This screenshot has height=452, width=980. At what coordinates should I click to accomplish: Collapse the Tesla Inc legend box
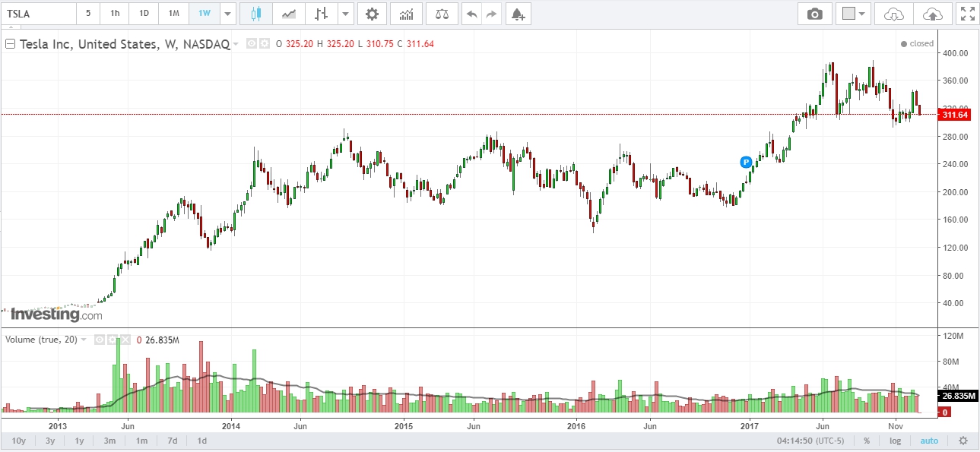10,44
